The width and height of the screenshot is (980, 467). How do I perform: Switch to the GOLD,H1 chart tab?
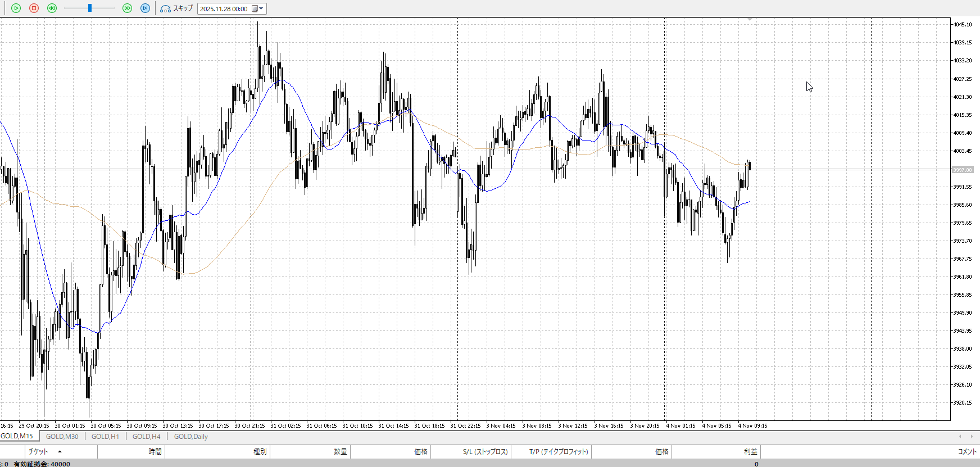tap(105, 437)
